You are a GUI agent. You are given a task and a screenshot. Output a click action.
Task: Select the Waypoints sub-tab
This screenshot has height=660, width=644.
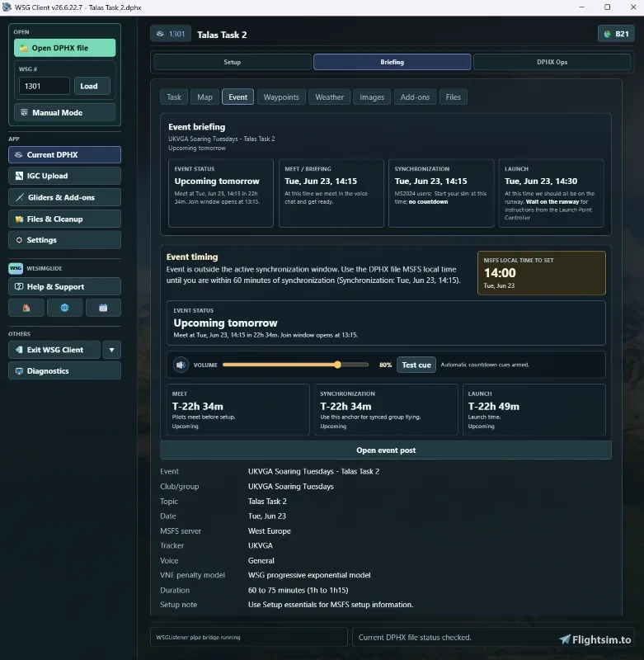click(281, 97)
